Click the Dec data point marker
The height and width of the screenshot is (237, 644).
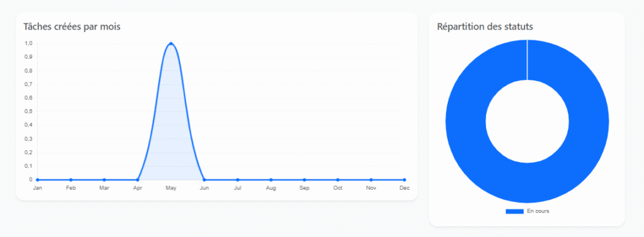[x=404, y=180]
